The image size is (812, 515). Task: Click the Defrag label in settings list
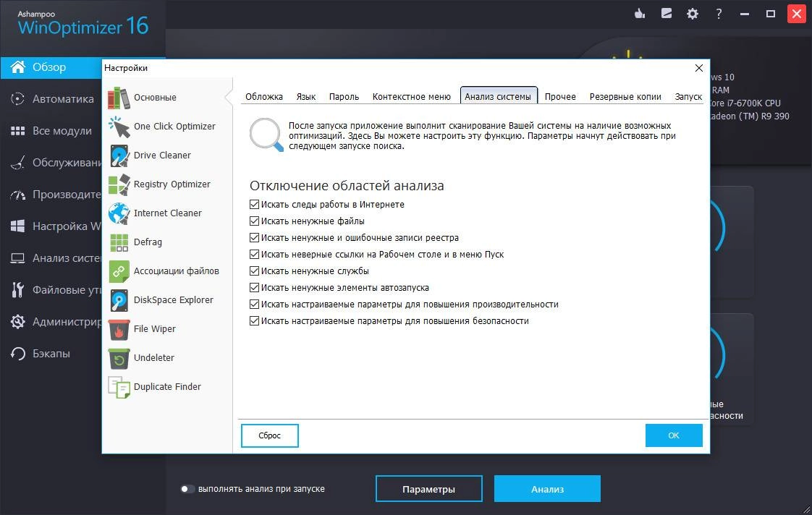[x=148, y=242]
